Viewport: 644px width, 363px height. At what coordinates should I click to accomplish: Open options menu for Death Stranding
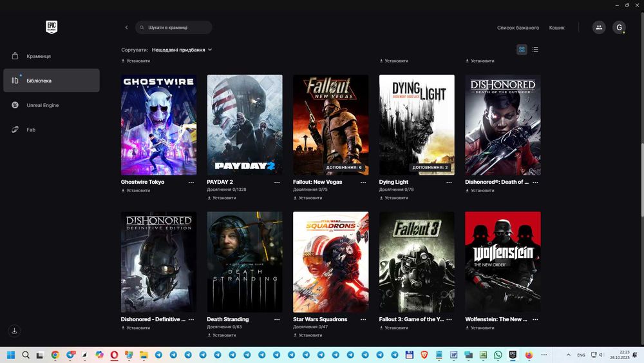click(x=277, y=319)
